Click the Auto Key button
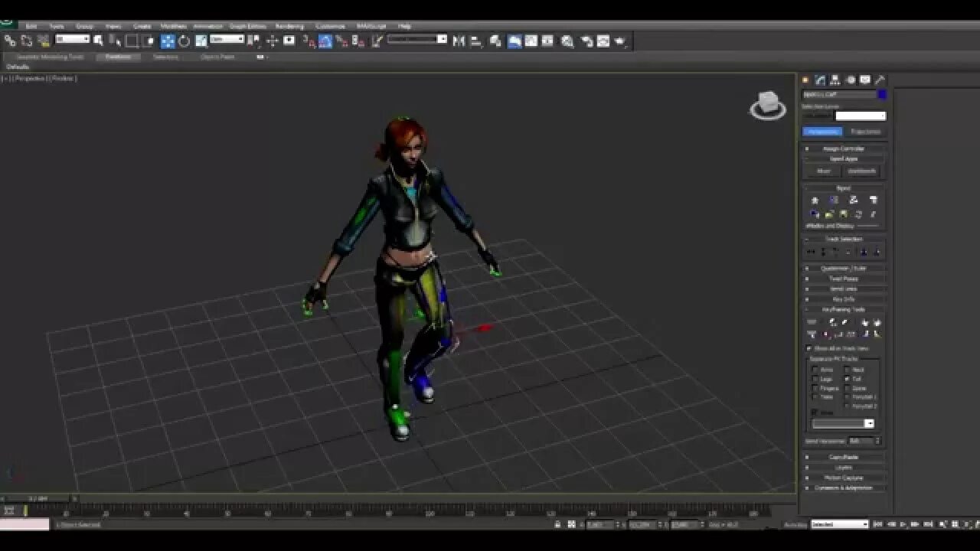The width and height of the screenshot is (980, 551). click(795, 524)
